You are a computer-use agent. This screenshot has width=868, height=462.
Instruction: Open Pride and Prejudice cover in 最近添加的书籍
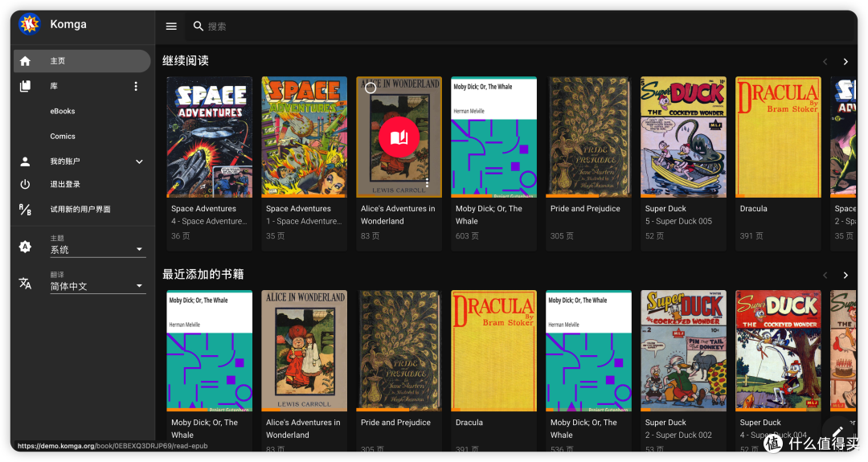point(399,351)
